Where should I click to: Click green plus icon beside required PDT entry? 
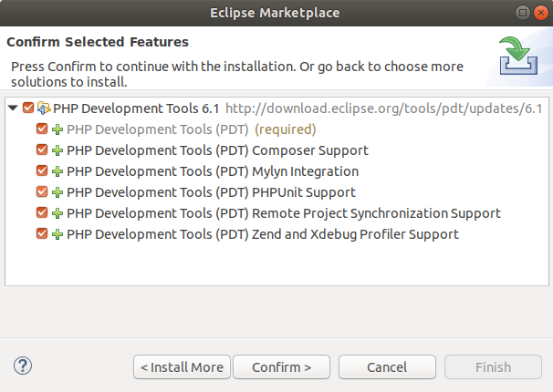(x=57, y=129)
